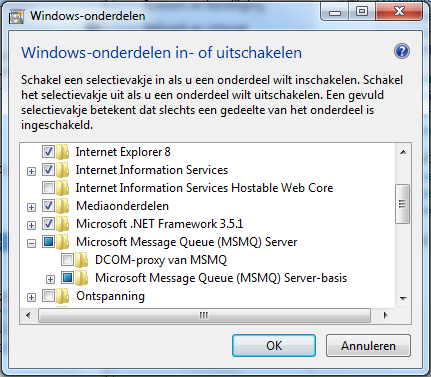Click the Microsoft .NET Framework 3.5.1 folder icon
Image resolution: width=431 pixels, height=377 pixels.
[x=62, y=224]
